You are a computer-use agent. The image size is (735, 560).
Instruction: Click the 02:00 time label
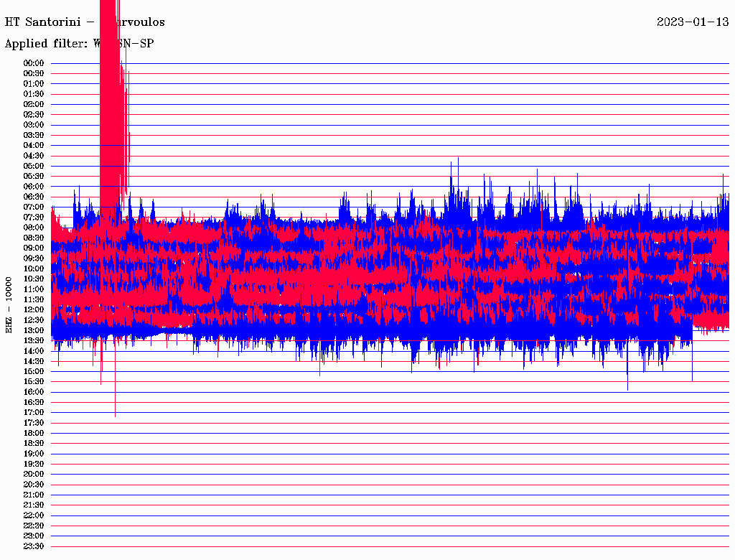click(34, 104)
